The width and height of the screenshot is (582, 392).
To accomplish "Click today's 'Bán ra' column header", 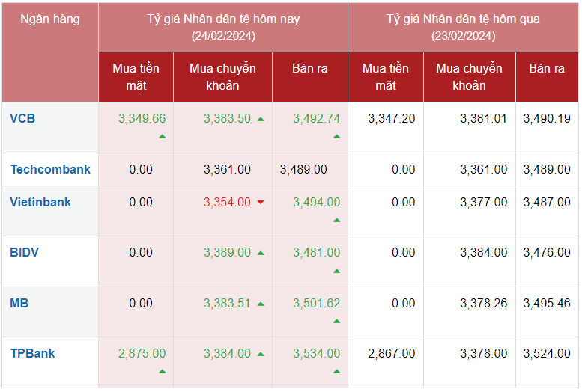I will tap(310, 68).
